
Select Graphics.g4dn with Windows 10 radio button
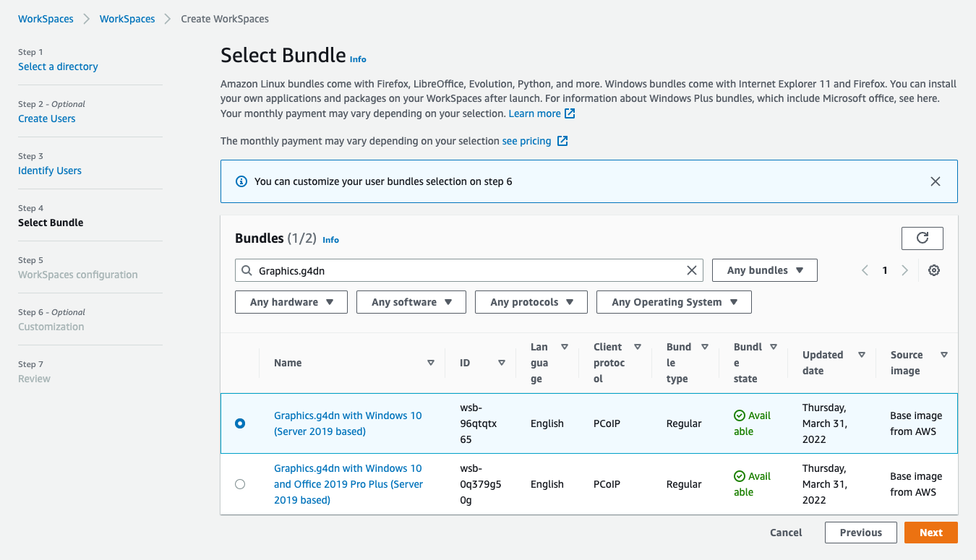tap(240, 423)
